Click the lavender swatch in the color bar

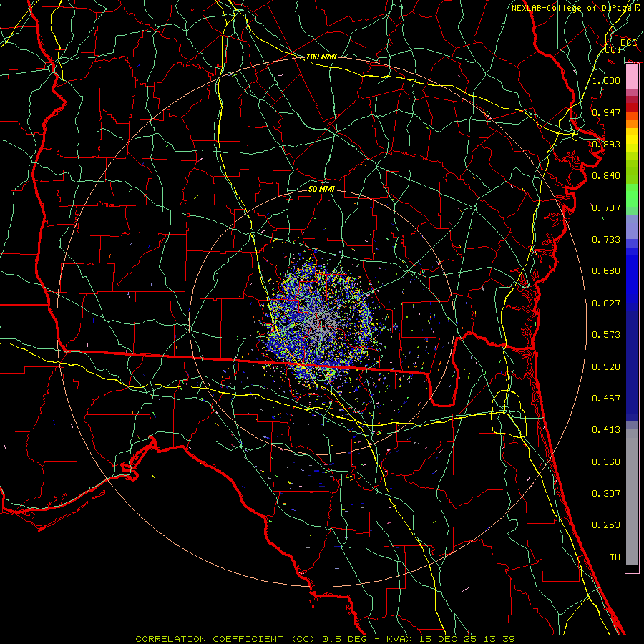click(632, 228)
